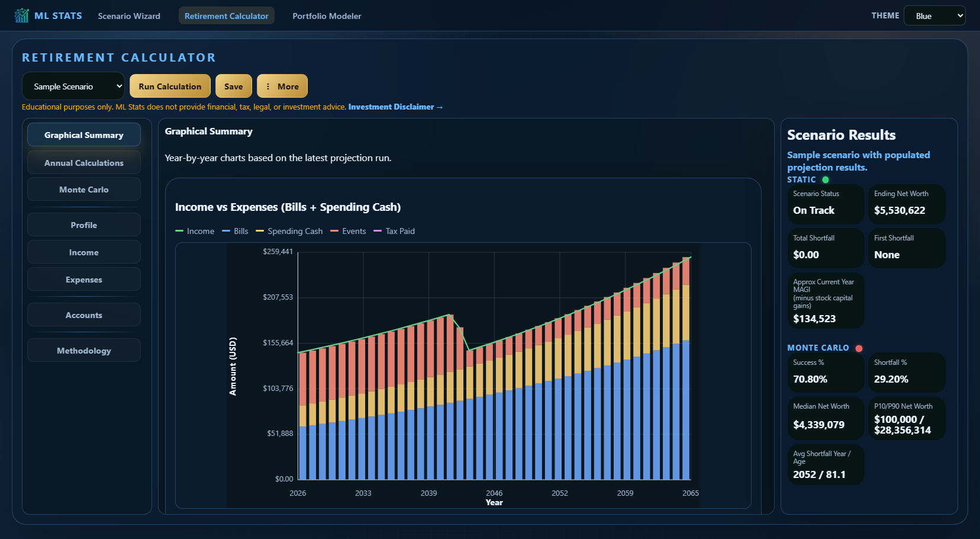Click the First Shortfall None card
Viewport: 980px width, 539px height.
(x=907, y=248)
